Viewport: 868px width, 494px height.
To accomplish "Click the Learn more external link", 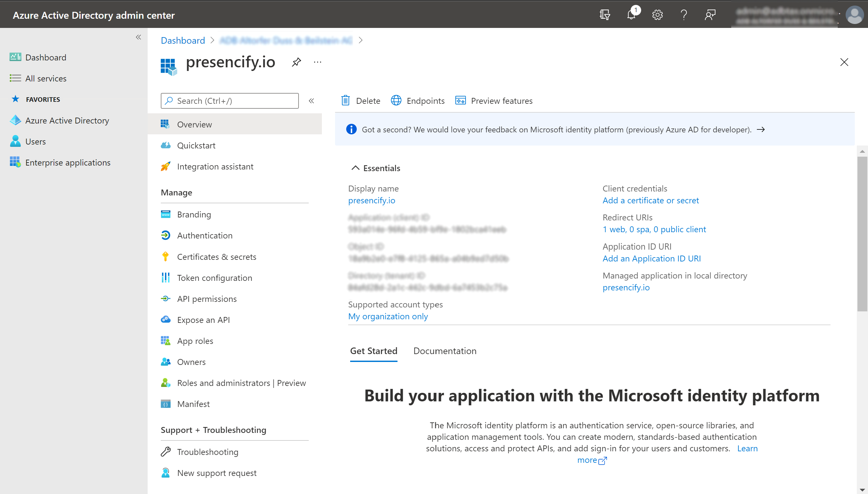I will [592, 460].
